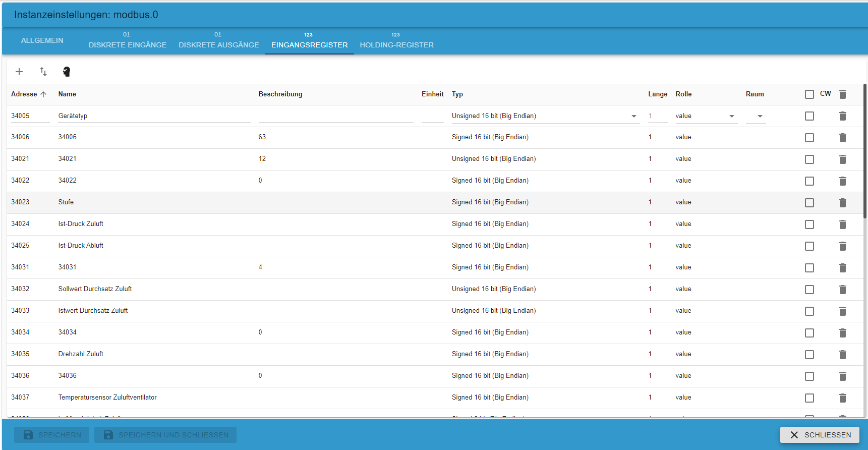Close the dialog with Schliessen

[x=820, y=435]
